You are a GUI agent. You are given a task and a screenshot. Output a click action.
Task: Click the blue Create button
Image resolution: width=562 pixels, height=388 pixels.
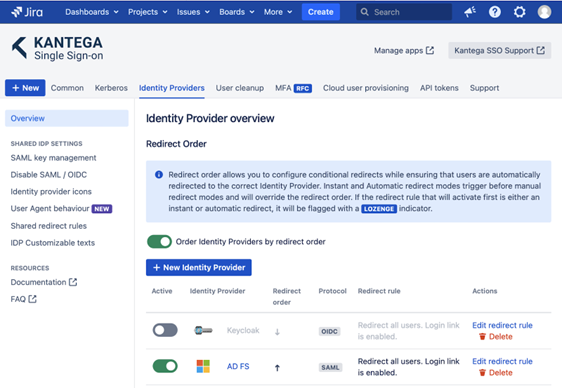click(x=320, y=12)
